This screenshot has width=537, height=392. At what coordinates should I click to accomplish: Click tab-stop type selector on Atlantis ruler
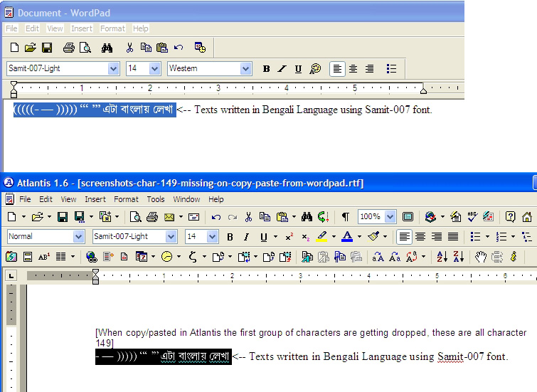coord(11,275)
